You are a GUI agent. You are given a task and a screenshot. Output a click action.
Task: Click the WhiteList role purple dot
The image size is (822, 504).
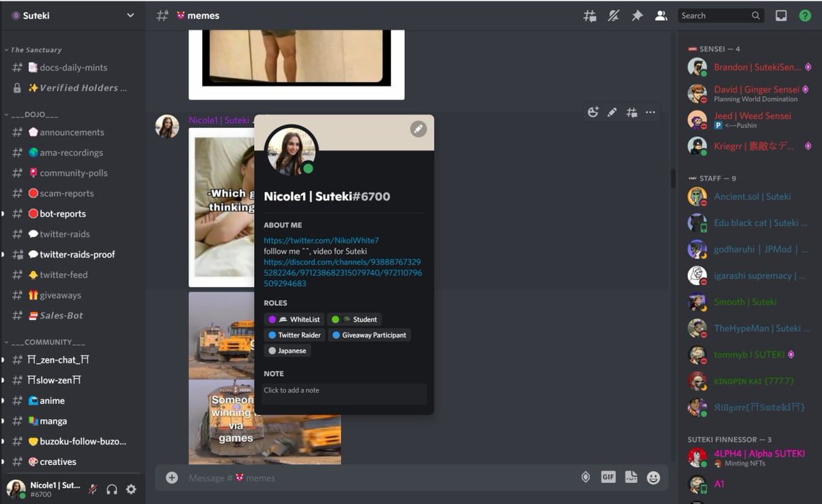point(272,320)
